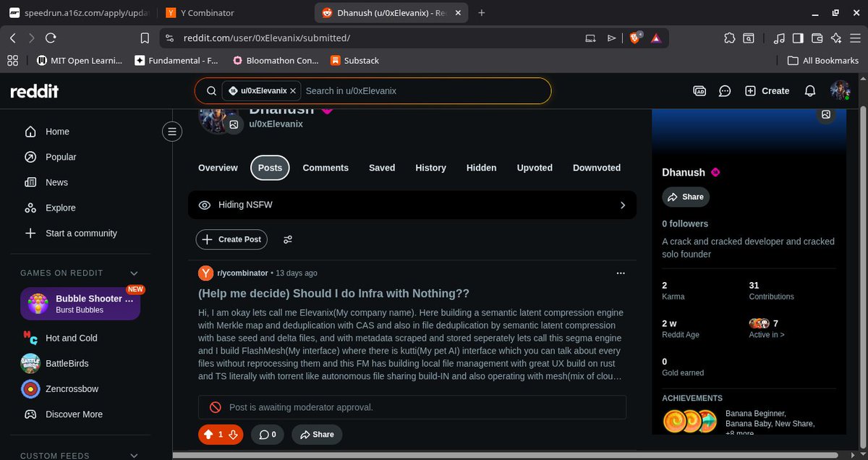
Task: Click the Brave Rewards triangle icon
Action: pyautogui.click(x=655, y=38)
